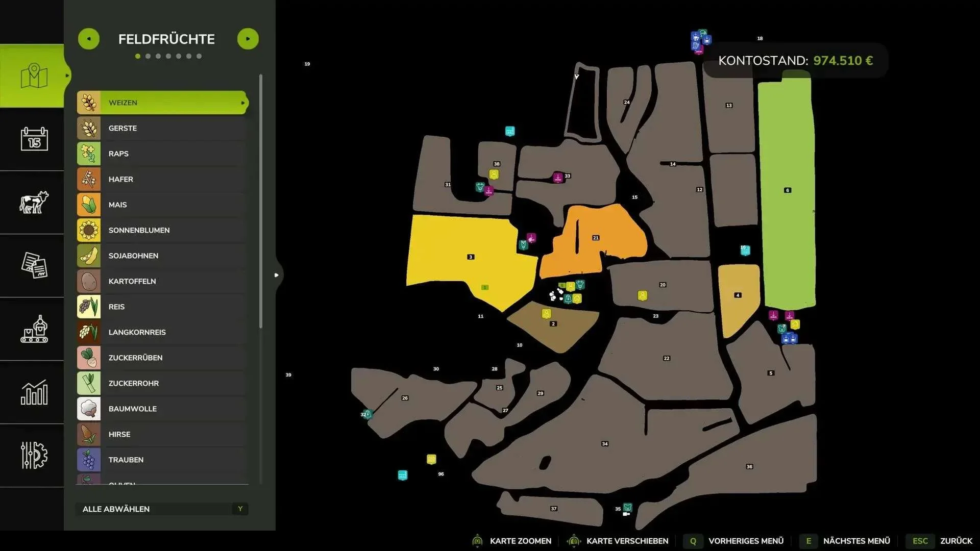Click the teal animal marker near field 31

(x=480, y=187)
